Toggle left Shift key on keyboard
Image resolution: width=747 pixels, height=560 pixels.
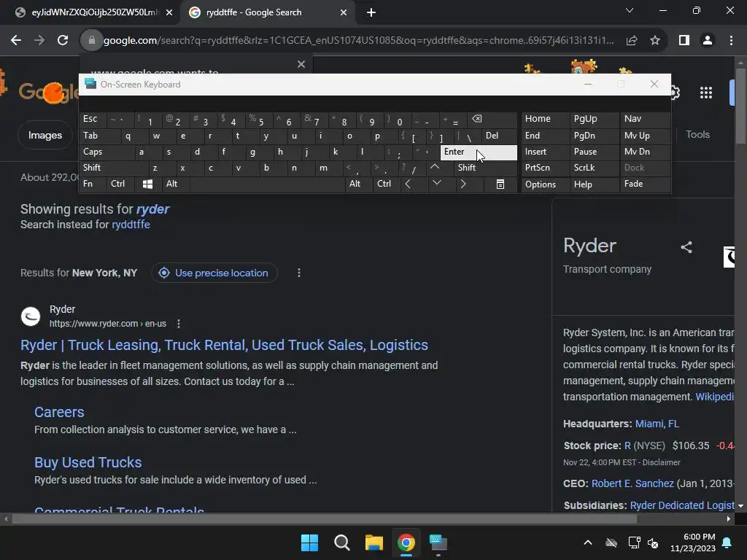[x=113, y=168]
